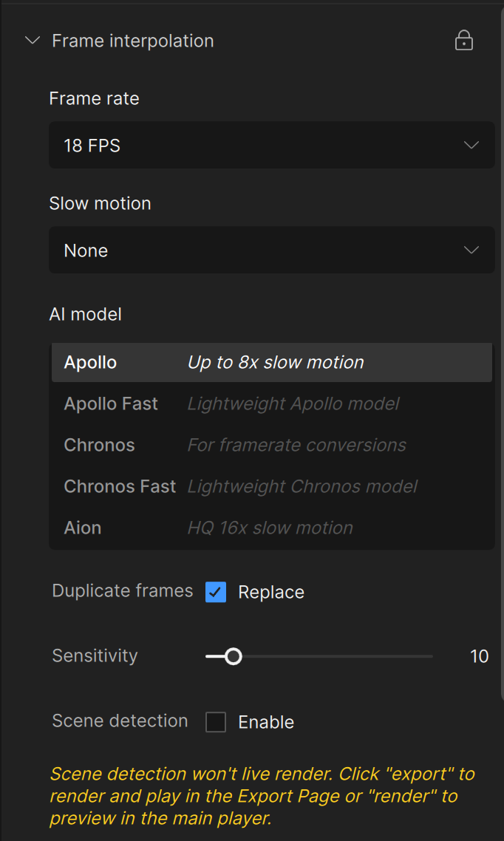
Task: Uncheck the Duplicate frames Replace checkbox
Action: pyautogui.click(x=216, y=592)
